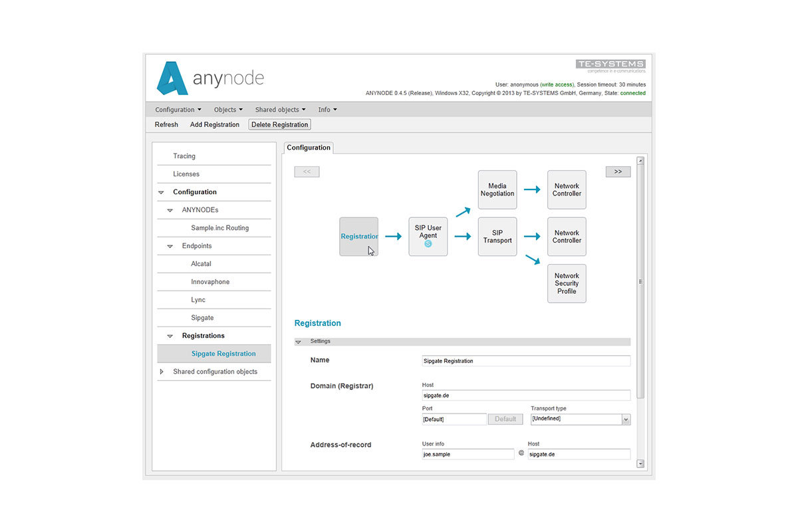This screenshot has width=798, height=532.
Task: Select the Configuration tree node
Action: pos(195,192)
